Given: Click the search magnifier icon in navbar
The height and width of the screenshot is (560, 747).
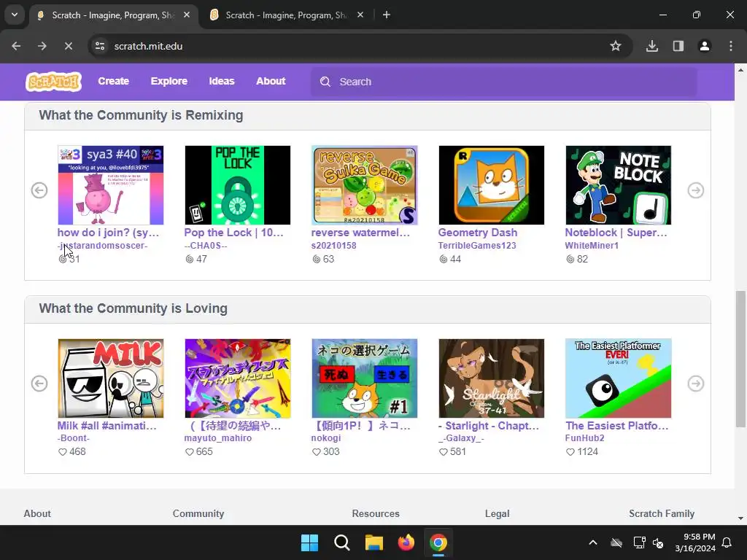Looking at the screenshot, I should (325, 82).
